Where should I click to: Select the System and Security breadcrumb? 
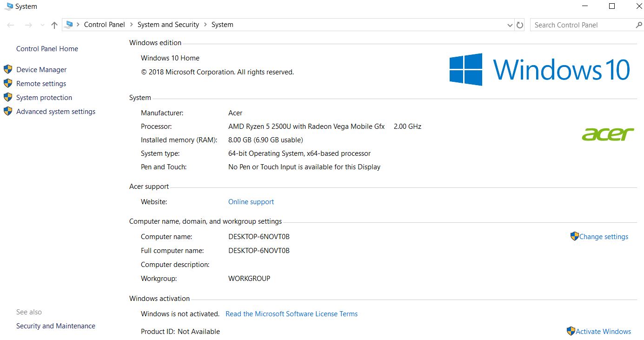point(168,25)
